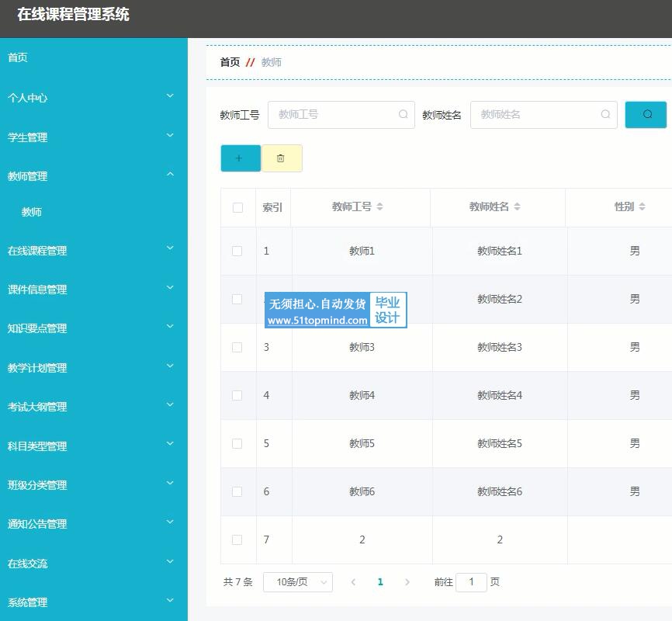Expand the 知识要点管理 chevron
The image size is (672, 621).
[x=170, y=326]
